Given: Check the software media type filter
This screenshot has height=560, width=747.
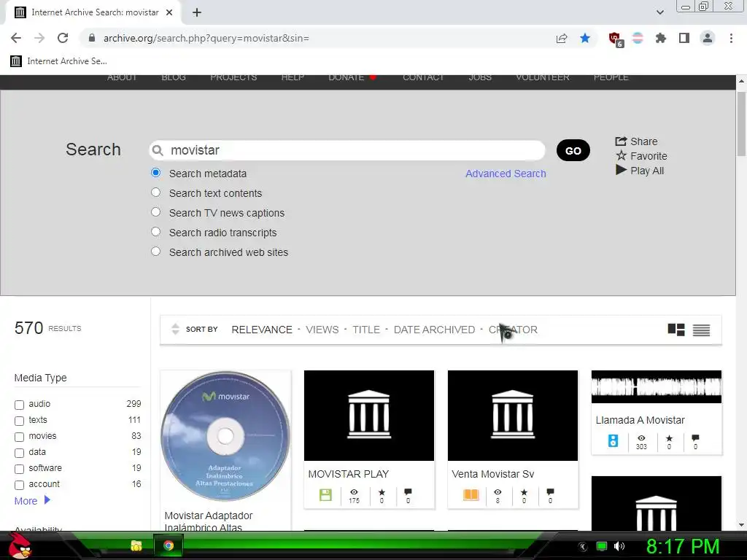Looking at the screenshot, I should click(x=19, y=469).
